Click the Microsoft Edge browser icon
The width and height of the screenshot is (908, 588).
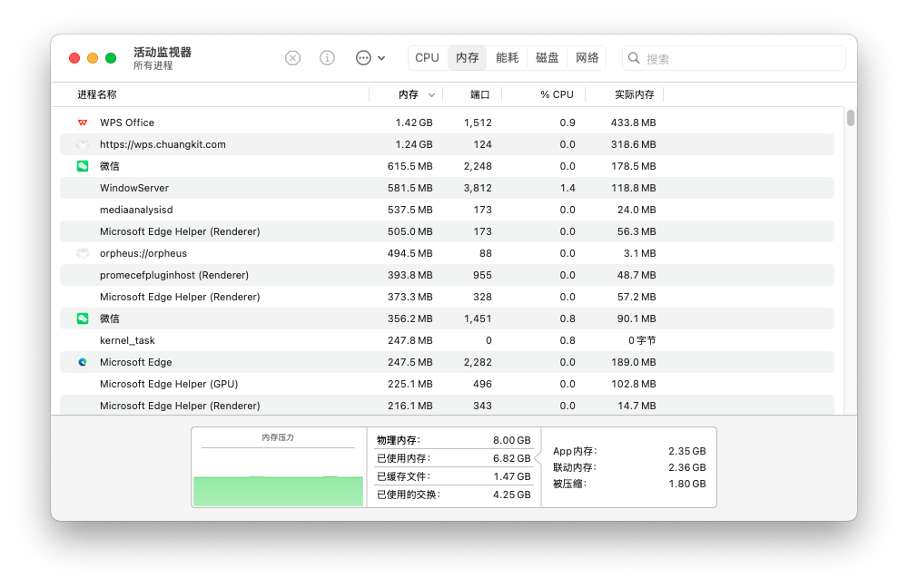click(x=83, y=362)
